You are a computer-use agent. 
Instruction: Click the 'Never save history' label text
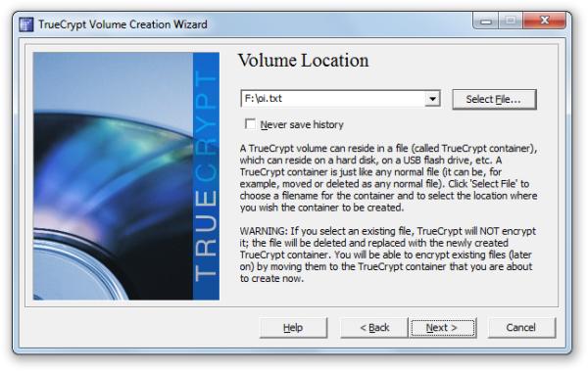point(302,124)
